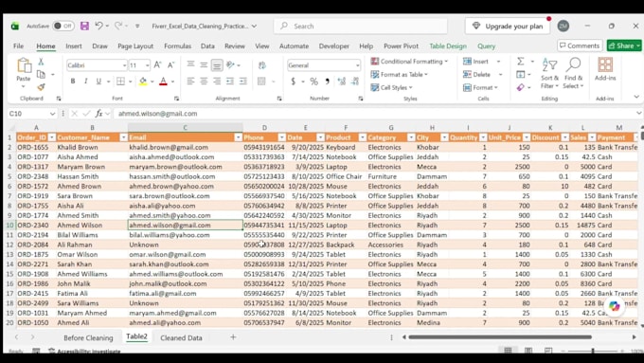Click the AutoSum sigma icon

coord(520,62)
